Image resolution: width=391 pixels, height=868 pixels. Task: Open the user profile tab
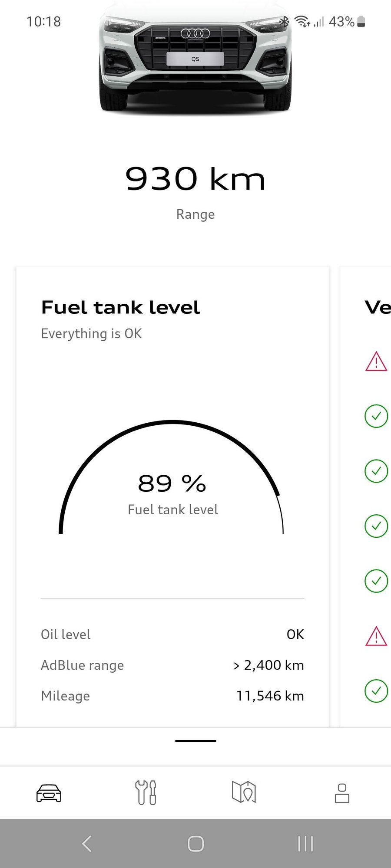(342, 793)
